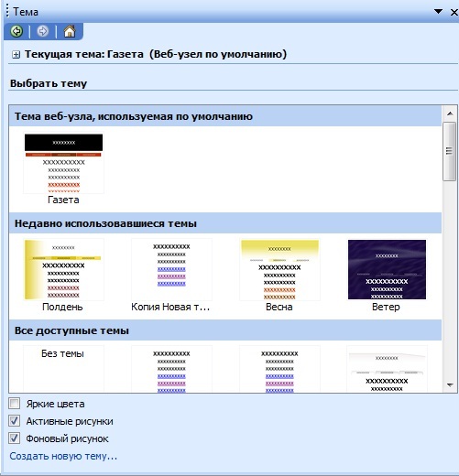Expand the Текущая тема: Газета section

coord(16,55)
